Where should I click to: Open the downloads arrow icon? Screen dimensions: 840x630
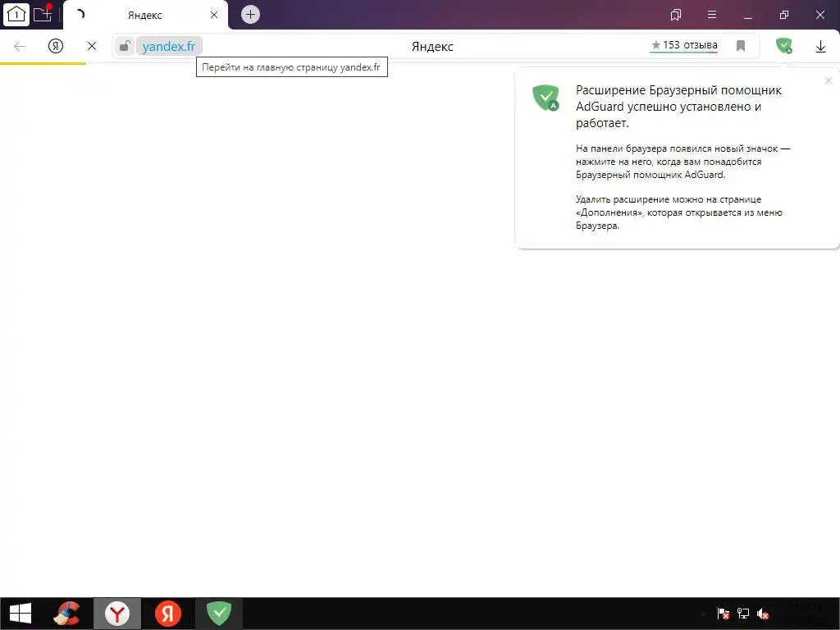point(820,47)
